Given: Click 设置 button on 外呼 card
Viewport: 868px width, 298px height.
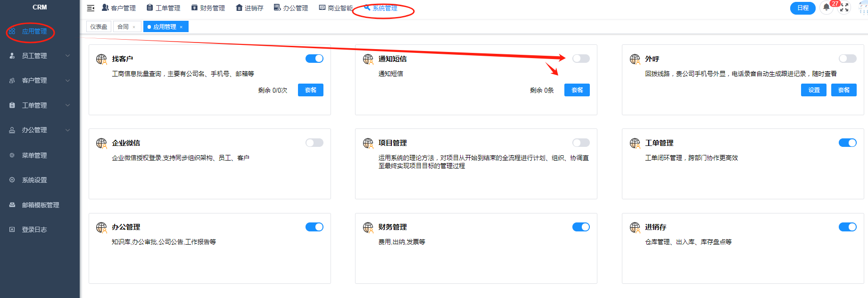Looking at the screenshot, I should coord(813,90).
